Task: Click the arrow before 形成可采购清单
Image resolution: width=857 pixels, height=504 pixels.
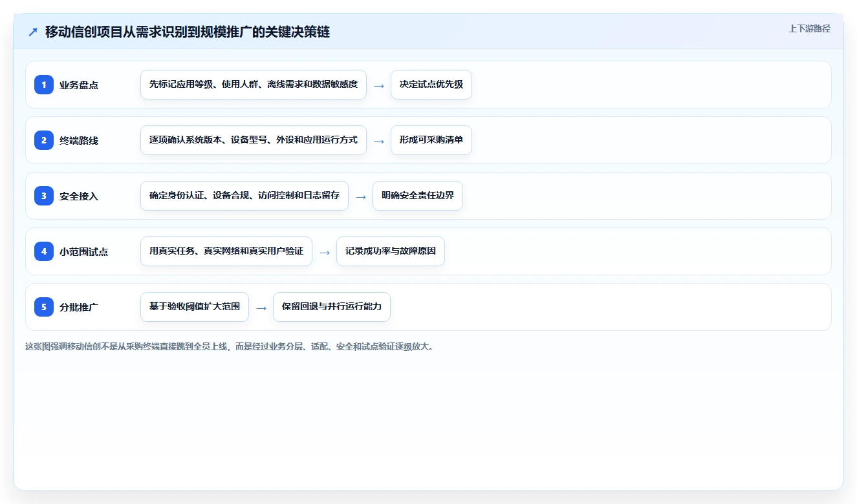Action: pos(379,141)
